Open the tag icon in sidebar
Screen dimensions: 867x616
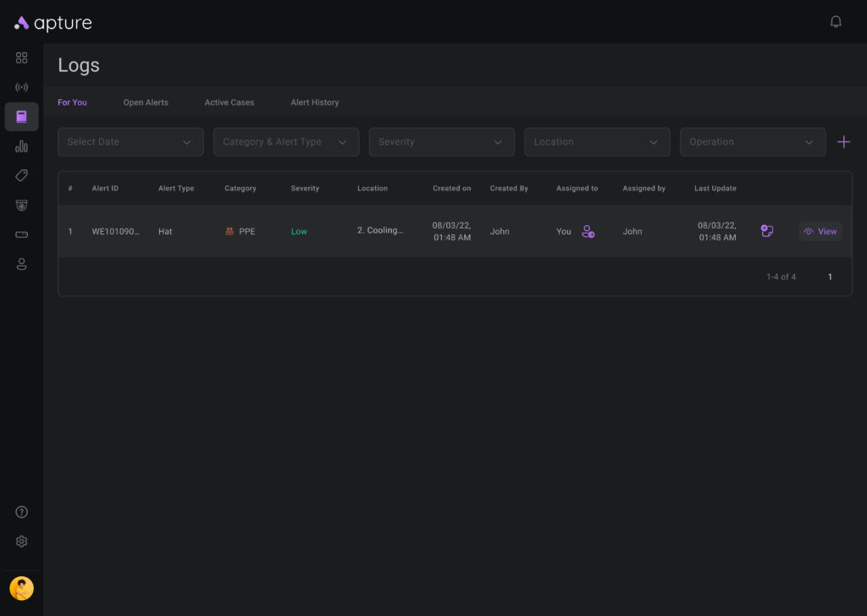coord(21,175)
